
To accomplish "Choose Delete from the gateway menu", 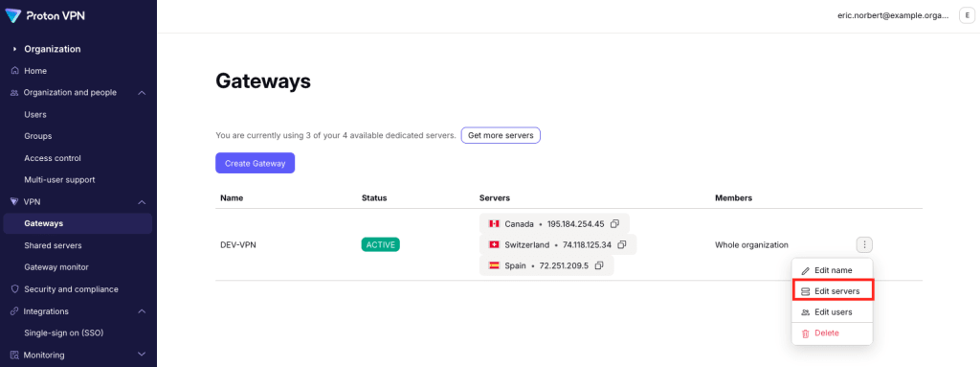I will tap(832, 333).
